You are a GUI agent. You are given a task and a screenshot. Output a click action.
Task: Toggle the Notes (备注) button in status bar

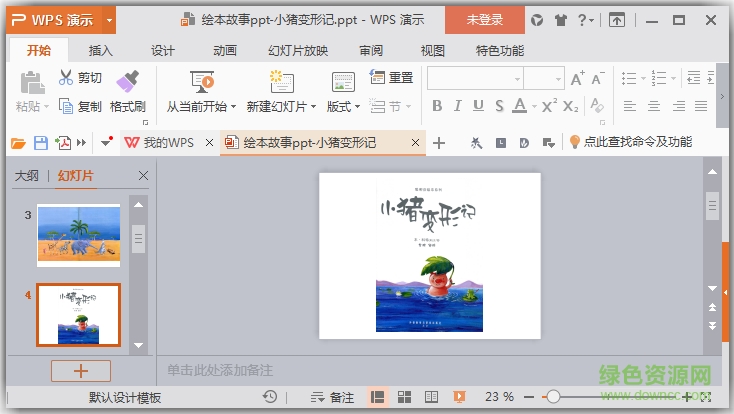(332, 398)
